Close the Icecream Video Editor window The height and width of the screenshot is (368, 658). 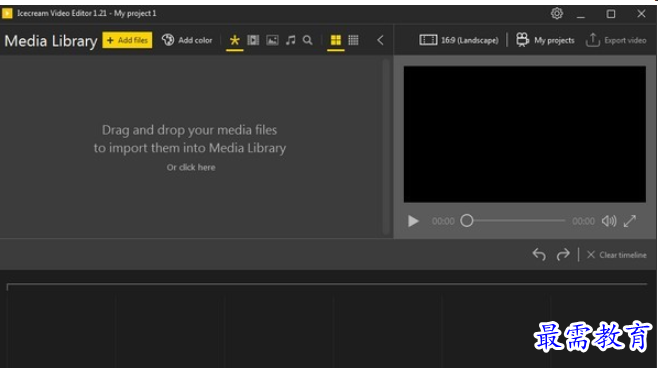[641, 14]
